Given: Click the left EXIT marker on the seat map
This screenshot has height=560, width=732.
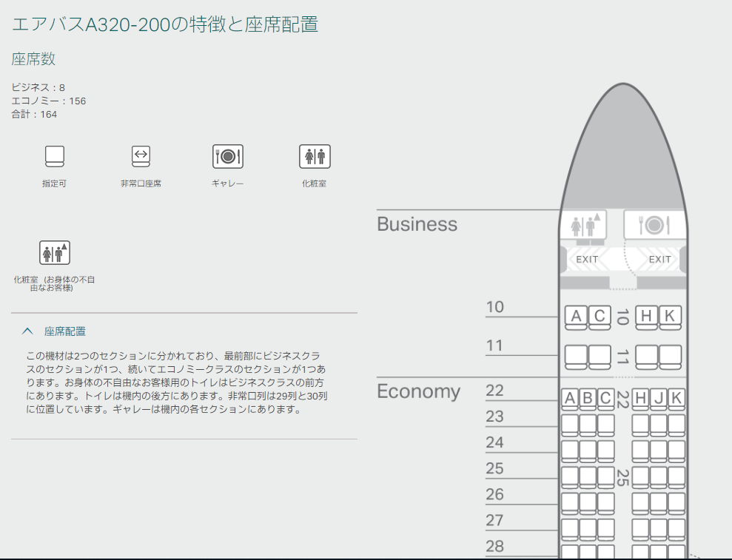Looking at the screenshot, I should click(587, 260).
